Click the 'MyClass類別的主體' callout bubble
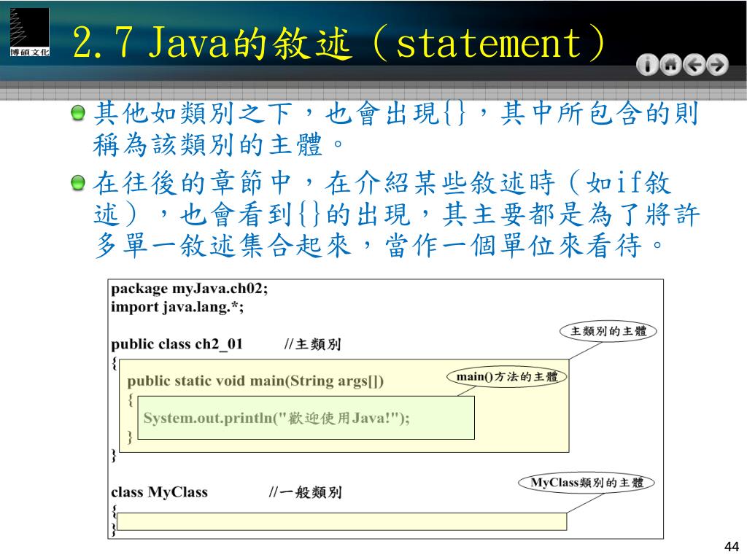Screen dimensions: 747x560 587,483
